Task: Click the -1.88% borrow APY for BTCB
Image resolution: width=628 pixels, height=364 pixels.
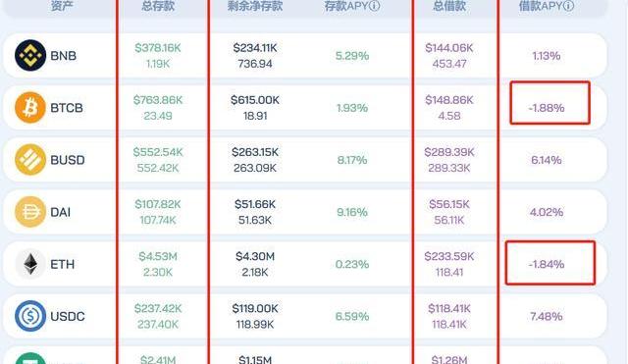Action: point(547,108)
